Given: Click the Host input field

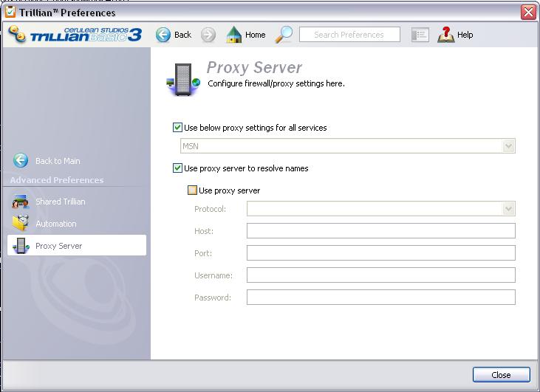Looking at the screenshot, I should point(380,231).
